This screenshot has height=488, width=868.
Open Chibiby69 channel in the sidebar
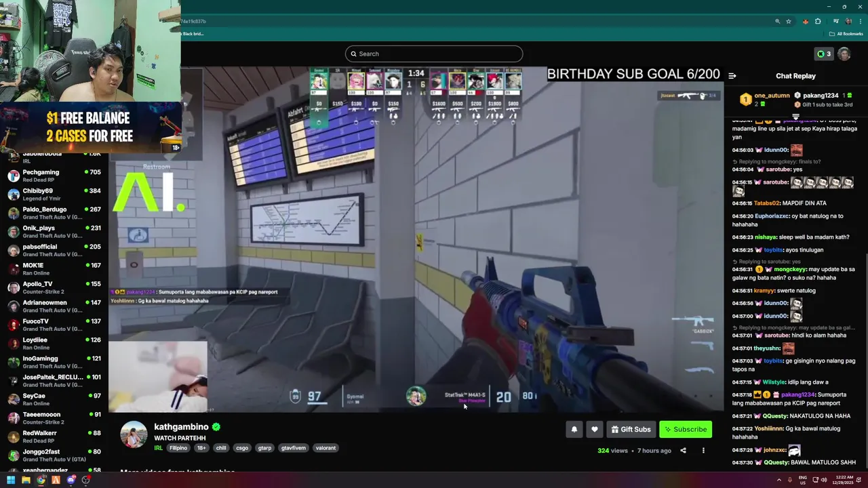point(54,195)
